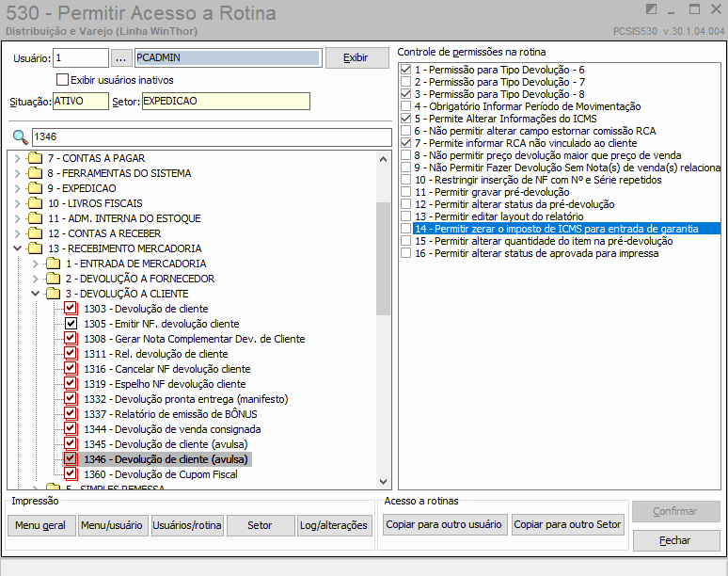Click folder icon of 3 - DEVOLUÇÃO A CLIENTE
This screenshot has width=728, height=576.
pos(53,294)
